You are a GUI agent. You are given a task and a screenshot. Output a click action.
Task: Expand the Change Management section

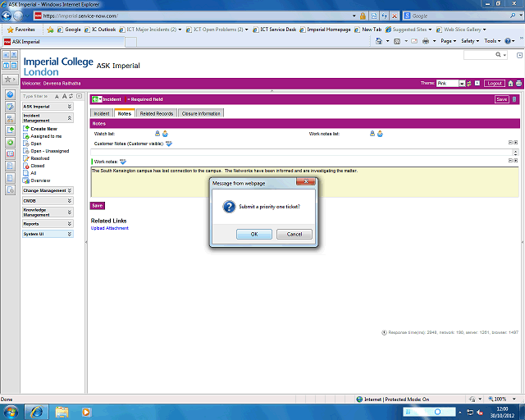click(69, 189)
